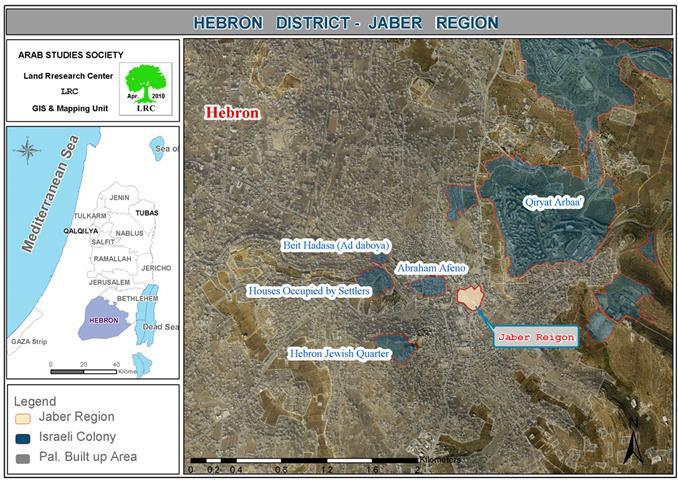Click the red Hebron city label
Viewport: 678px width, 480px height.
pyautogui.click(x=232, y=113)
